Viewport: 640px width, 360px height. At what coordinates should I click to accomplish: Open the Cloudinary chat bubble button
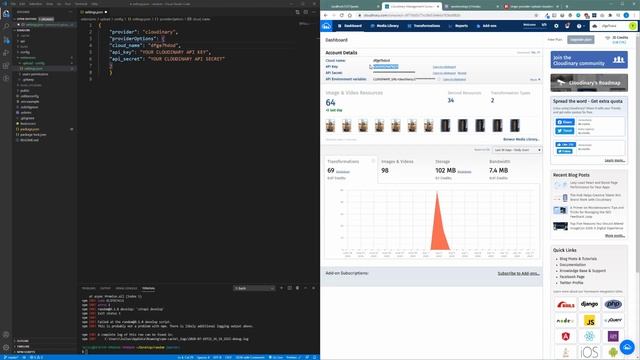pyautogui.click(x=627, y=347)
